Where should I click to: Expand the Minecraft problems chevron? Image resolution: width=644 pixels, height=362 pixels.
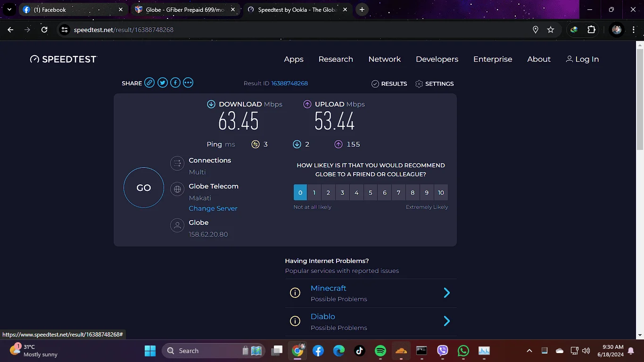click(447, 293)
